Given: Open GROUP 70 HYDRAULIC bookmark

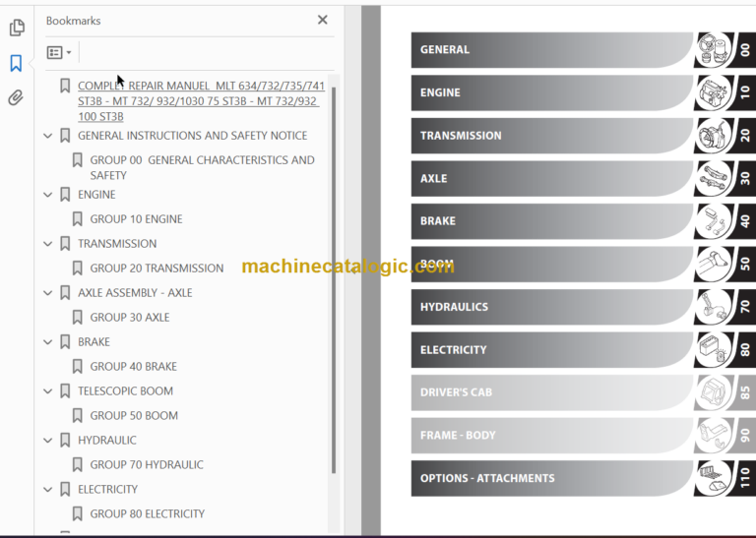Looking at the screenshot, I should click(147, 464).
